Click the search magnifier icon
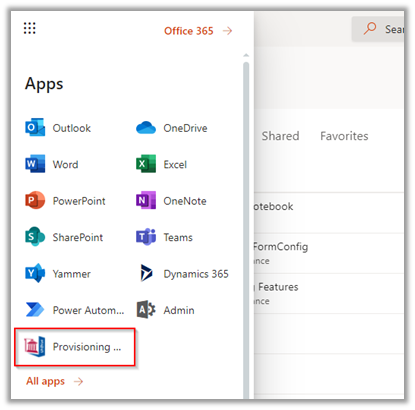415x410 pixels. 370,28
